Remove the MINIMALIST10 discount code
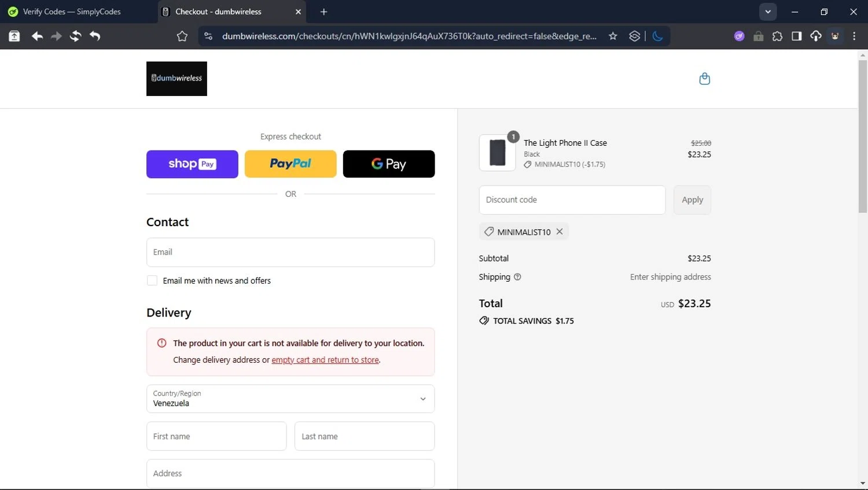The image size is (868, 490). click(x=560, y=231)
